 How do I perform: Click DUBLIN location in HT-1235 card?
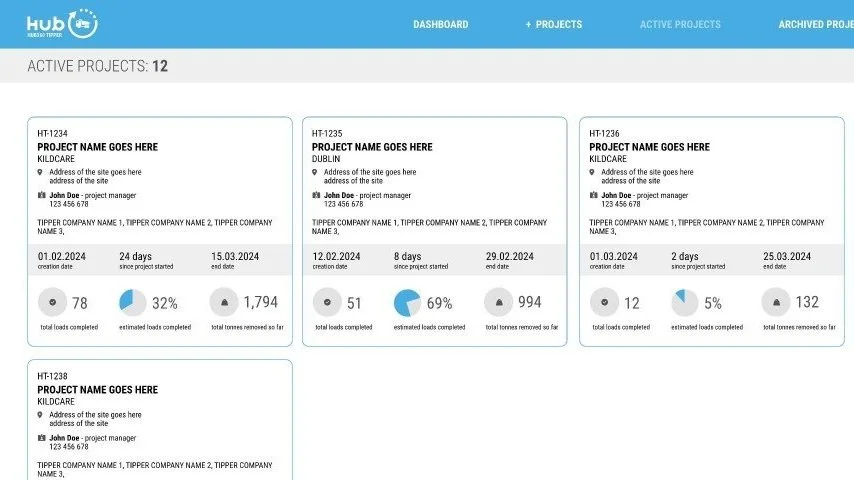tap(326, 159)
